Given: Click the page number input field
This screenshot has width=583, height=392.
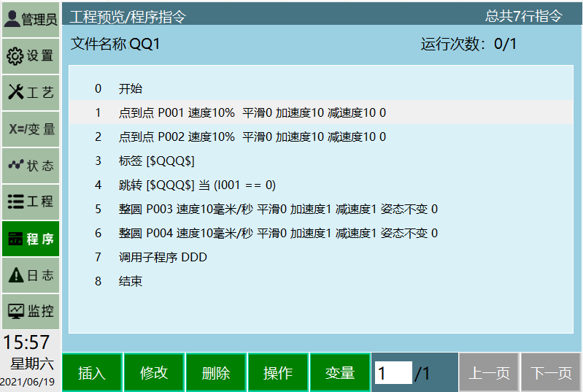Looking at the screenshot, I should [393, 373].
